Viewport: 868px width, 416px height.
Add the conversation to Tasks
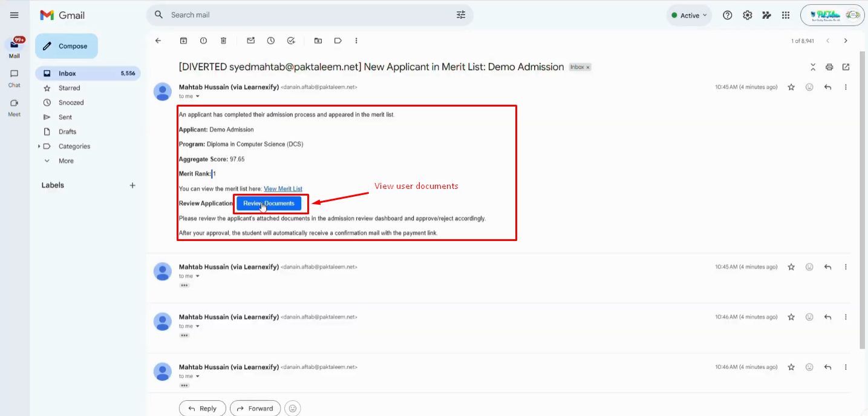point(291,41)
